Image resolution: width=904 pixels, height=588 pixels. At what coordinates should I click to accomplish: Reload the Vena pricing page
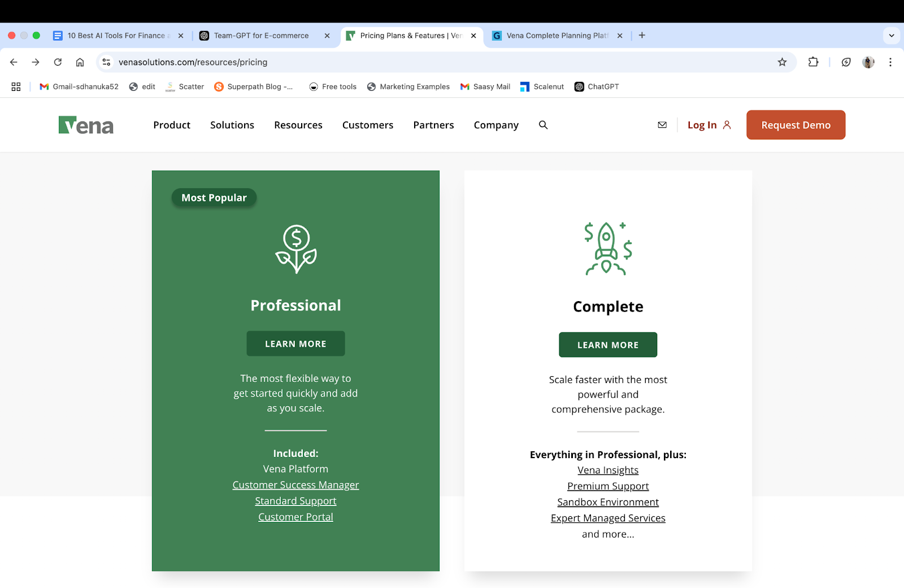[58, 62]
